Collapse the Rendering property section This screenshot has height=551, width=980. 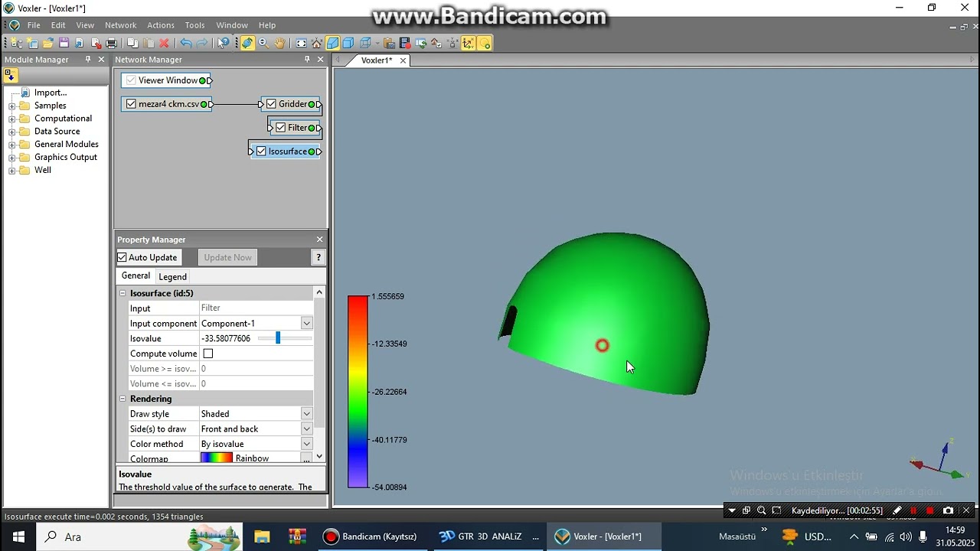[122, 399]
